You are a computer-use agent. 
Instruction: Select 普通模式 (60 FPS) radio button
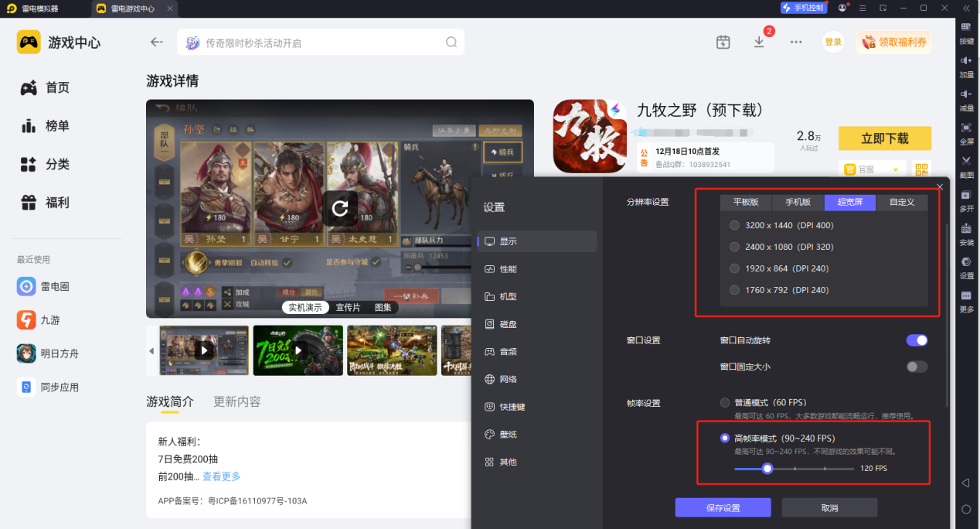tap(724, 402)
